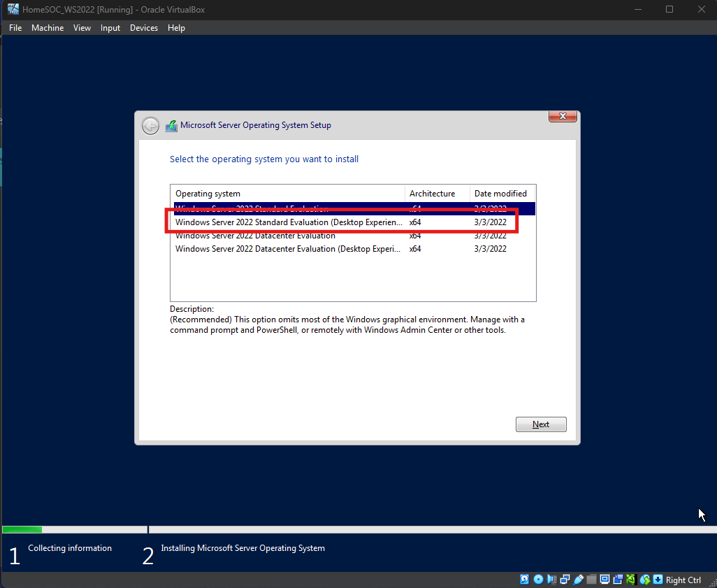The height and width of the screenshot is (588, 717).
Task: Open the Devices menu
Action: point(144,28)
